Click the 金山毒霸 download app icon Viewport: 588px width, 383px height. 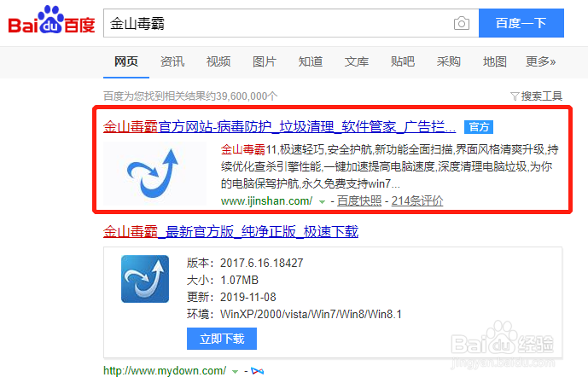click(x=145, y=279)
